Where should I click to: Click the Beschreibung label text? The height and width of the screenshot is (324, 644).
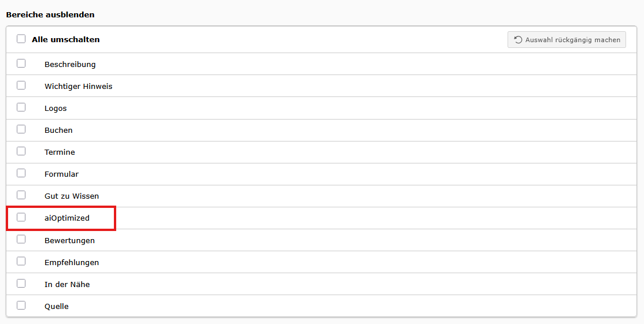coord(70,65)
